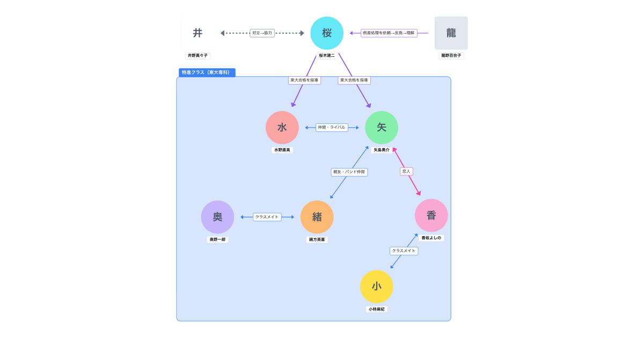
Task: Click the pink 香 circle node
Action: (x=431, y=216)
